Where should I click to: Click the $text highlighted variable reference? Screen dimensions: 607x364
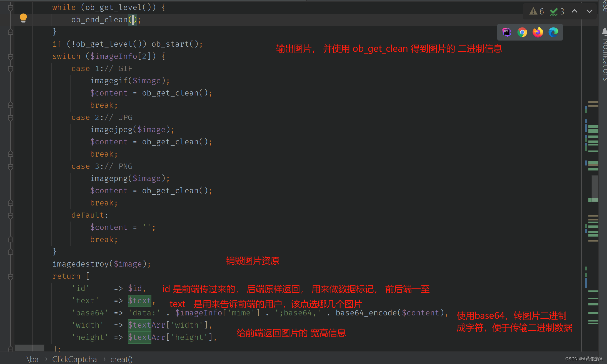point(138,300)
